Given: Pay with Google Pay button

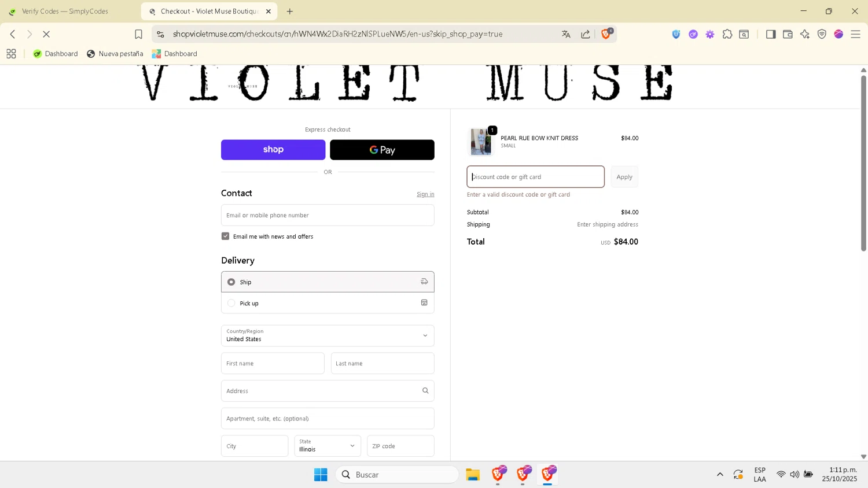Looking at the screenshot, I should pos(382,150).
